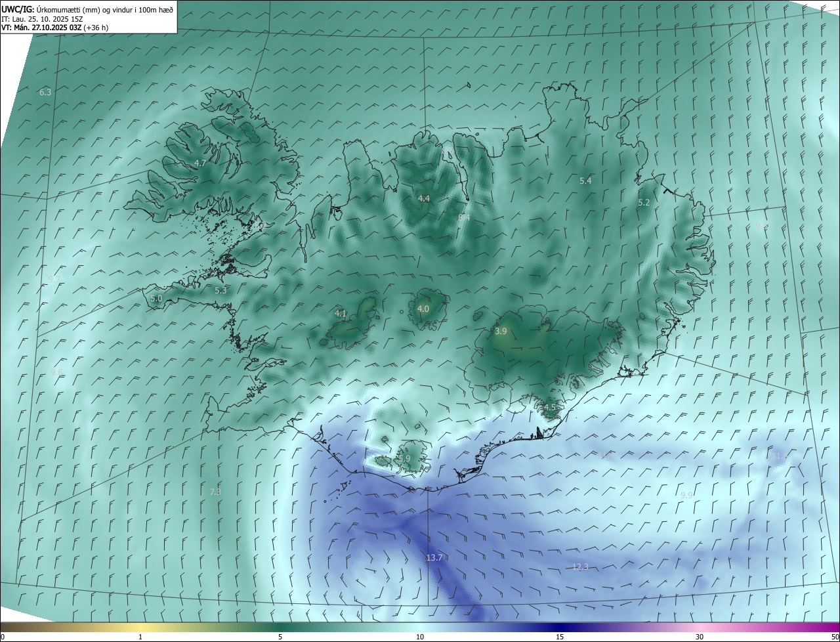Click the 12.3 value label south of Iceland
The height and width of the screenshot is (642, 840).
pos(581,567)
